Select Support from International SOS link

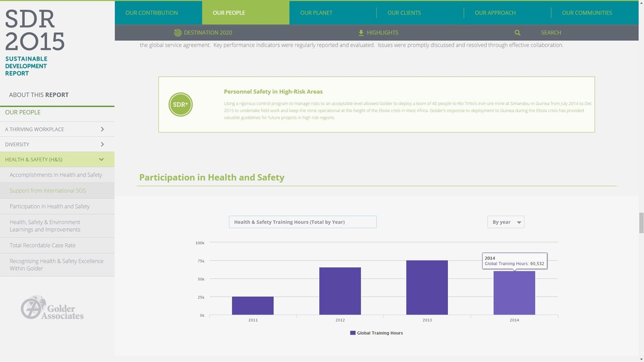tap(48, 190)
